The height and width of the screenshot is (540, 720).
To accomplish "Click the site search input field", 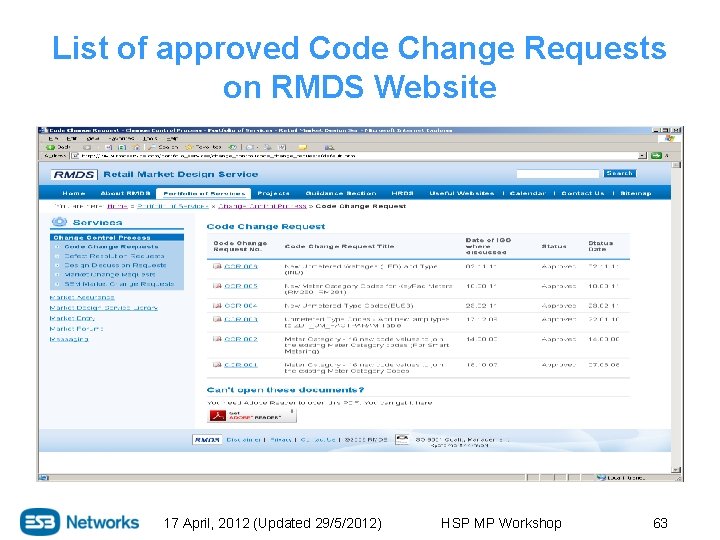I will point(558,174).
